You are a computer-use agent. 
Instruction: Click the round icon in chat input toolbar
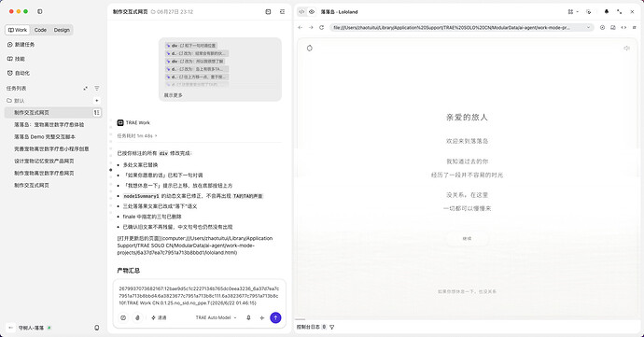click(123, 317)
